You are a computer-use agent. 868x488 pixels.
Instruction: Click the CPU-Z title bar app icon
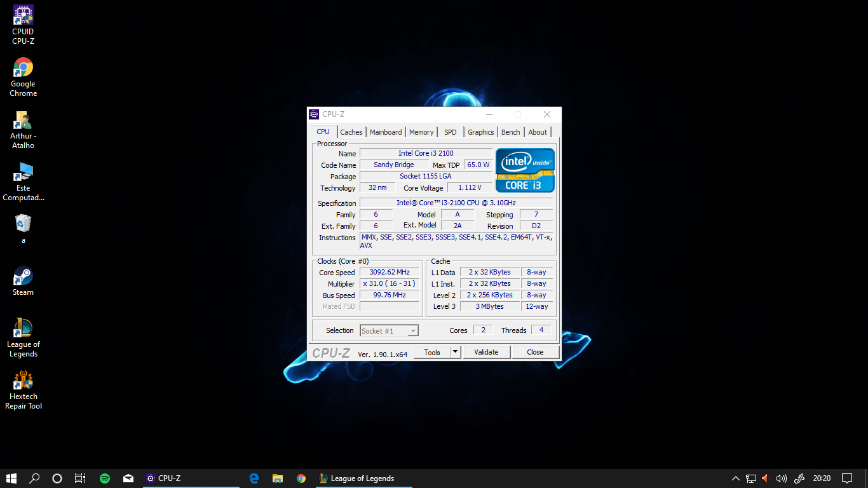pos(314,114)
